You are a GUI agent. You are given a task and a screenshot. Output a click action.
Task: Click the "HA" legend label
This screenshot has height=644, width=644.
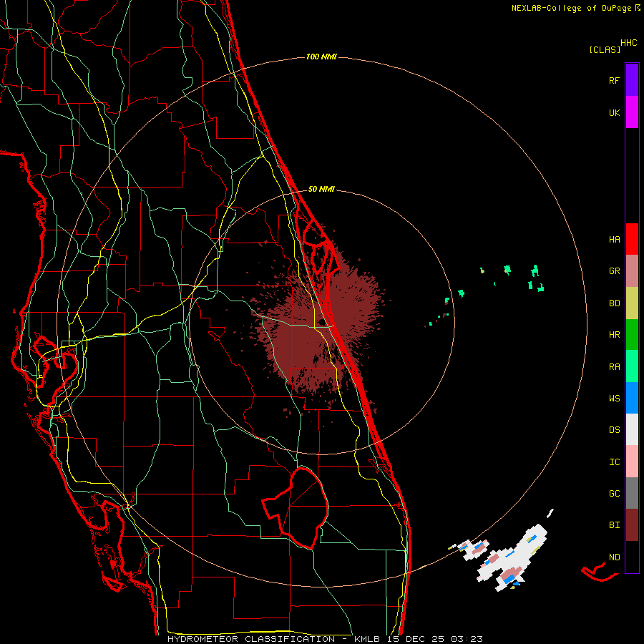click(x=614, y=240)
